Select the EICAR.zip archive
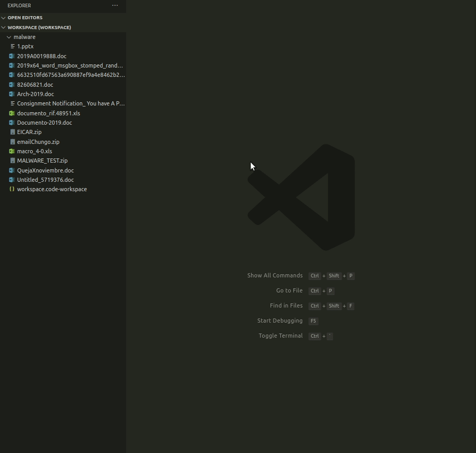The image size is (476, 453). (29, 132)
